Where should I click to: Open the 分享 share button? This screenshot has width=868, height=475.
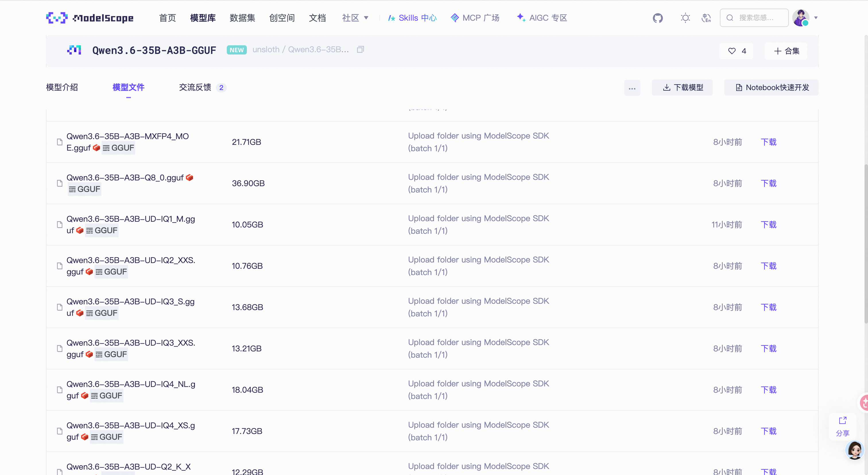842,427
